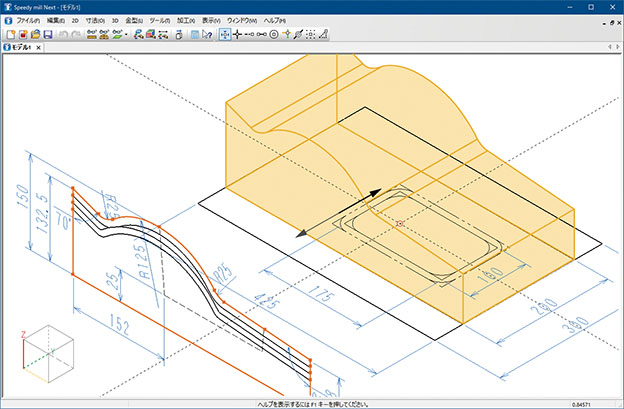
Task: Open the 金型 (Mold) menu
Action: 133,20
